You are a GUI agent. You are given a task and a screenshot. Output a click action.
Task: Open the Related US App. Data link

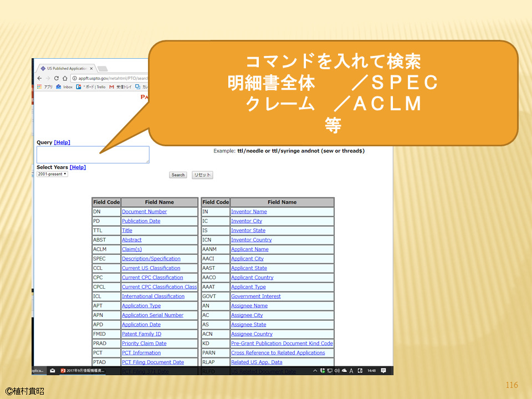point(257,362)
